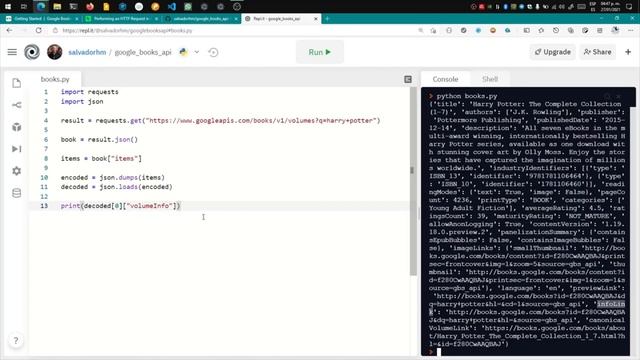
Task: Open a new browser tab
Action: [327, 19]
